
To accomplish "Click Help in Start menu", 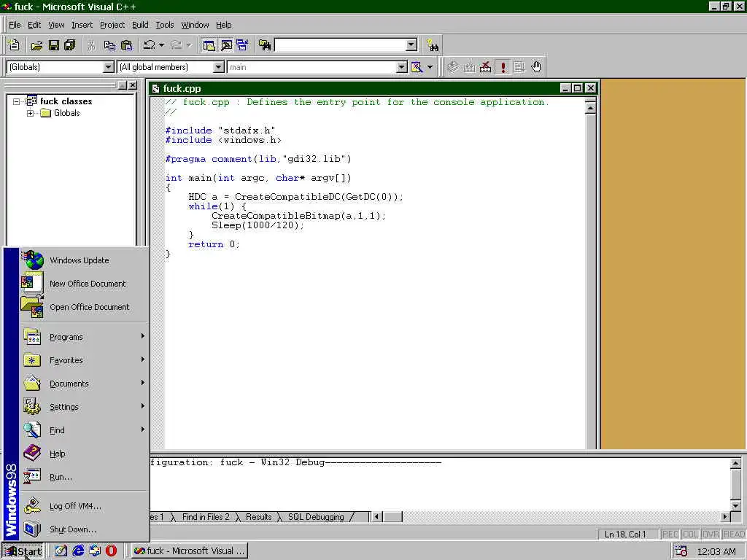I will click(85, 454).
